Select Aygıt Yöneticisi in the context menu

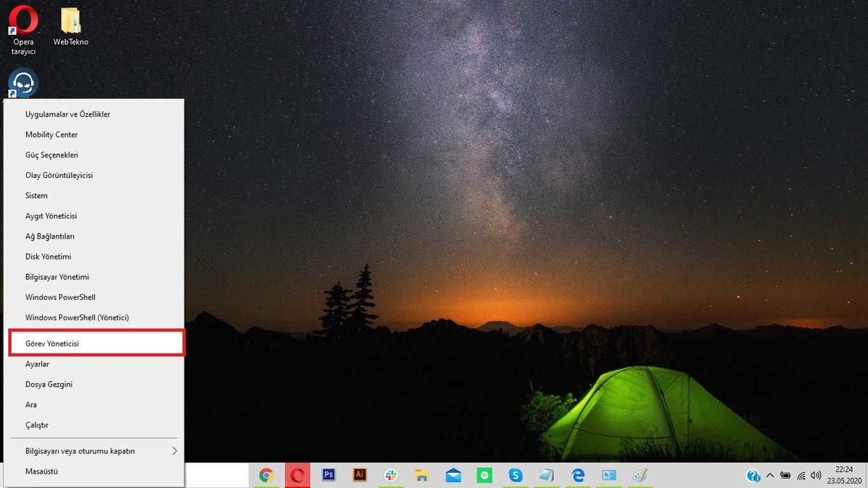pos(51,215)
